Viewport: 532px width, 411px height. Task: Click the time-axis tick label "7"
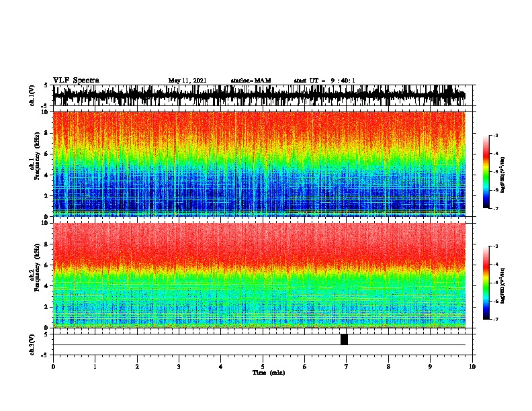(x=347, y=367)
